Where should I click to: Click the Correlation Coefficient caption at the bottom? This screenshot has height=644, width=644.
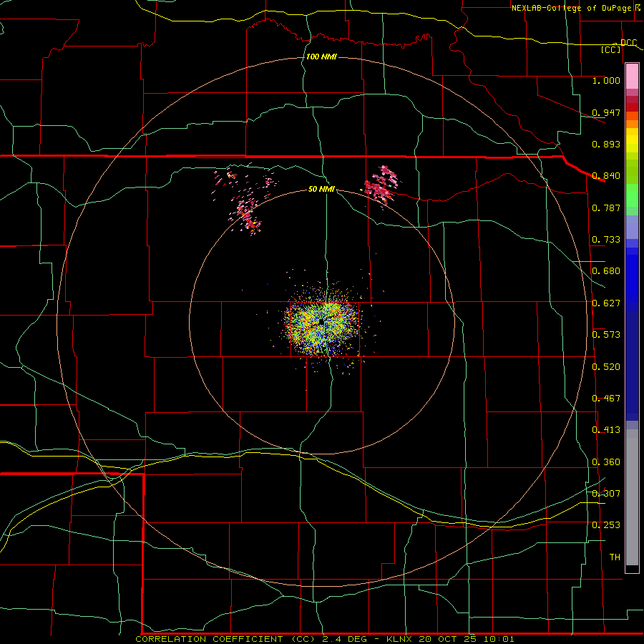pos(324,639)
